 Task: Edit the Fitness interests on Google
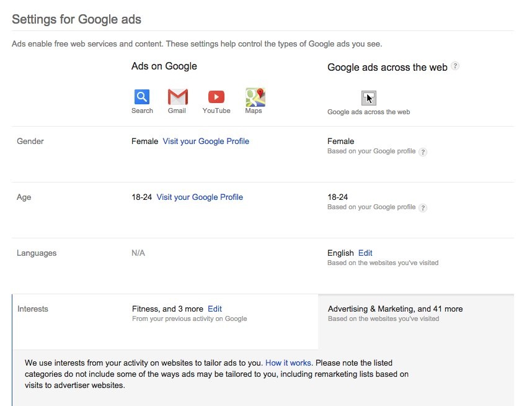[215, 309]
